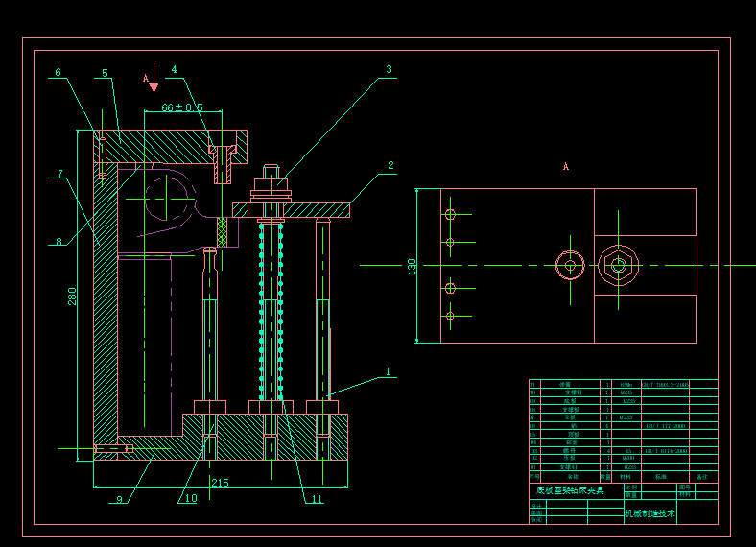Screen dimensions: 756x547
Task: Click the 66±0.5 dimension text
Action: (x=182, y=107)
